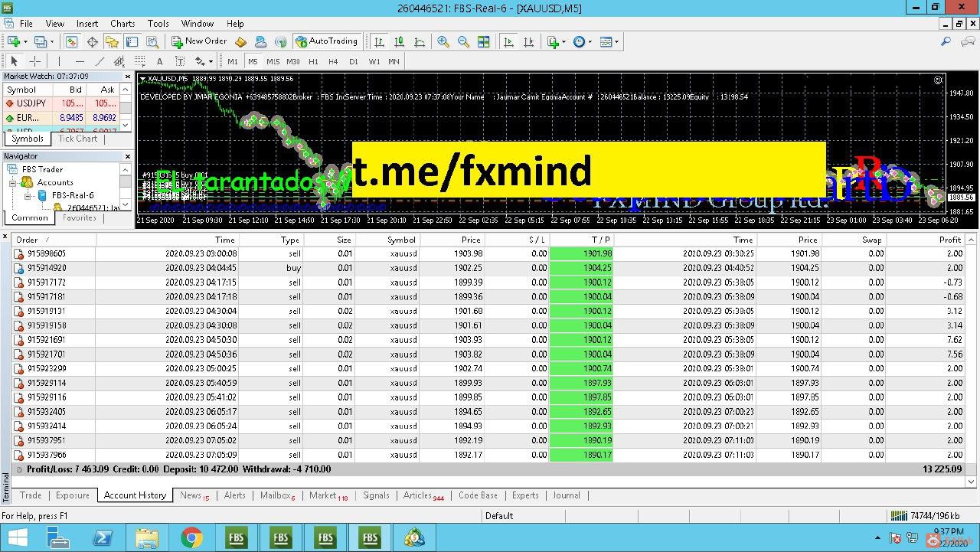Image resolution: width=980 pixels, height=552 pixels.
Task: Open Chrome from the Windows taskbar
Action: pyautogui.click(x=191, y=538)
